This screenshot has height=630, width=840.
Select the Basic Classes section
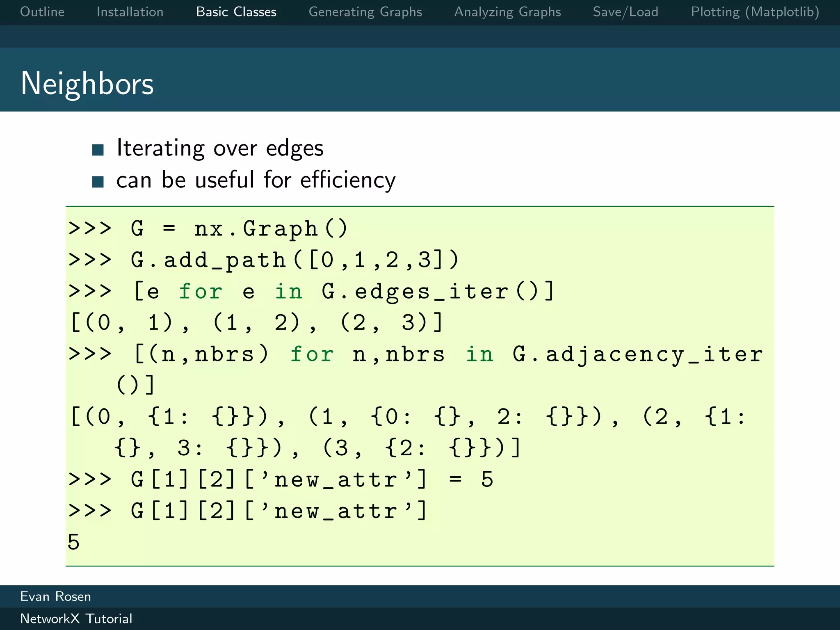click(x=236, y=12)
